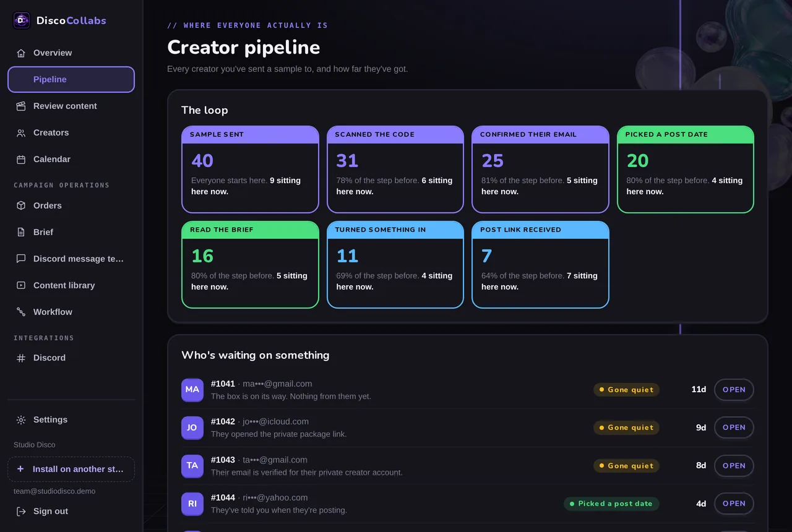The image size is (792, 532).
Task: Open creator #1041 with OPEN button
Action: pyautogui.click(x=734, y=390)
